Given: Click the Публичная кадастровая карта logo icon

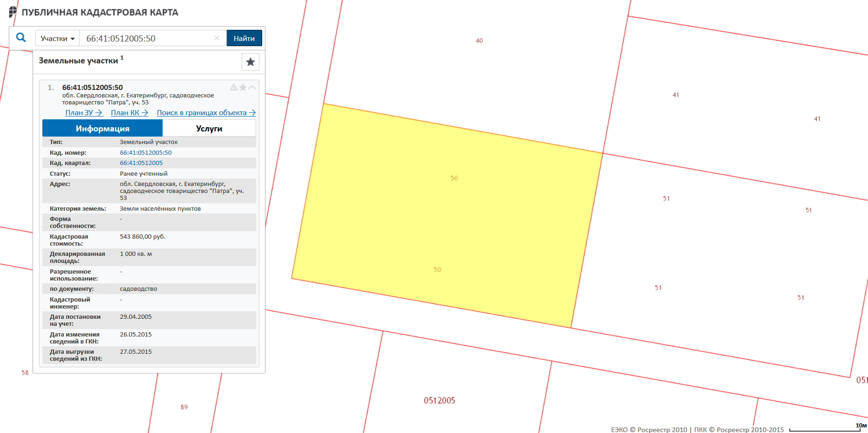Looking at the screenshot, I should point(13,12).
